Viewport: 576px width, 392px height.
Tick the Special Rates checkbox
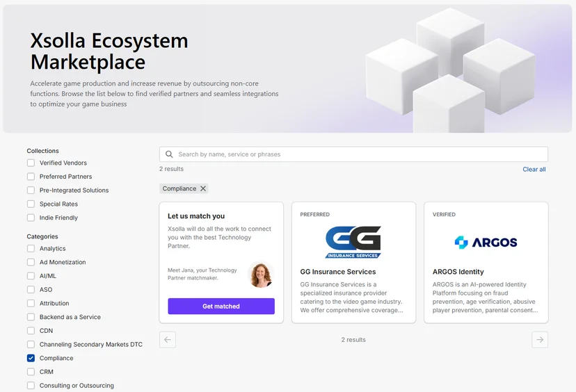pyautogui.click(x=31, y=204)
